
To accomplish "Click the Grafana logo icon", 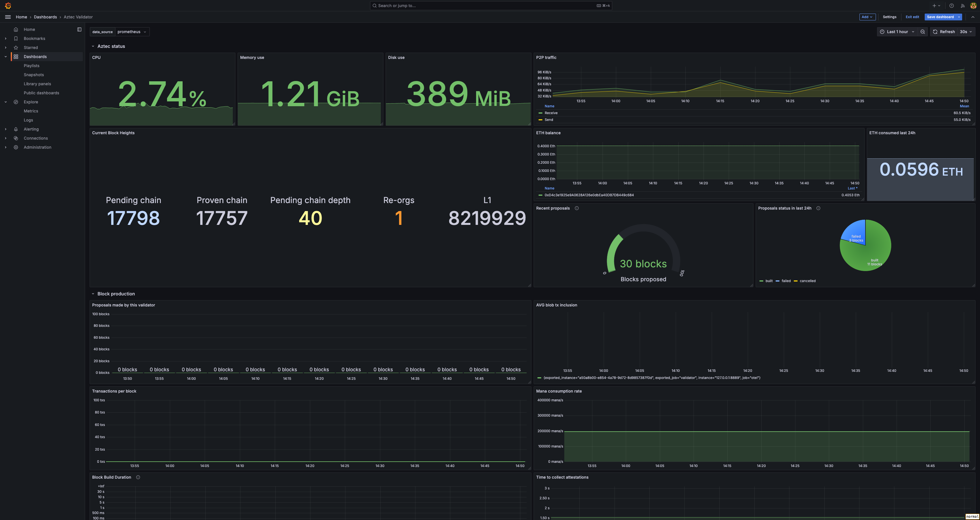I will click(x=8, y=6).
